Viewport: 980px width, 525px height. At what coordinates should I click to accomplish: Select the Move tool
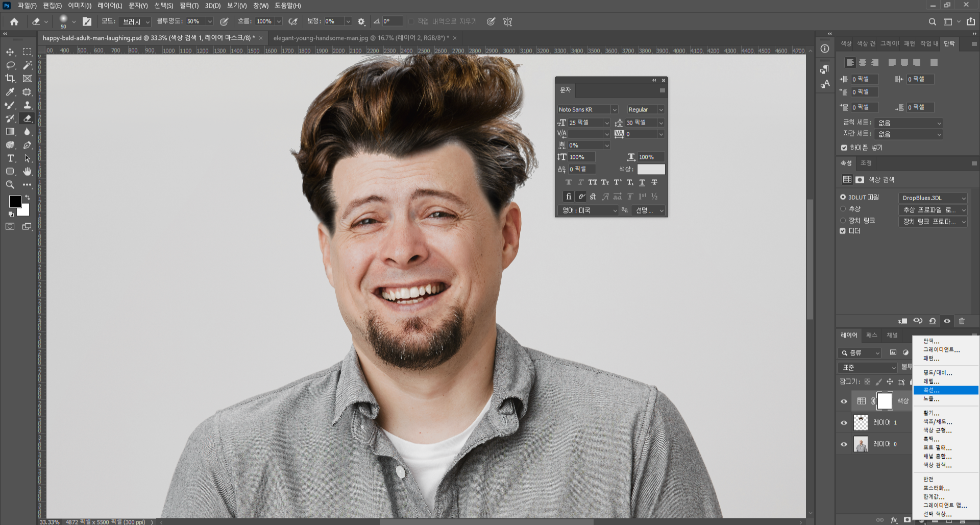click(10, 52)
